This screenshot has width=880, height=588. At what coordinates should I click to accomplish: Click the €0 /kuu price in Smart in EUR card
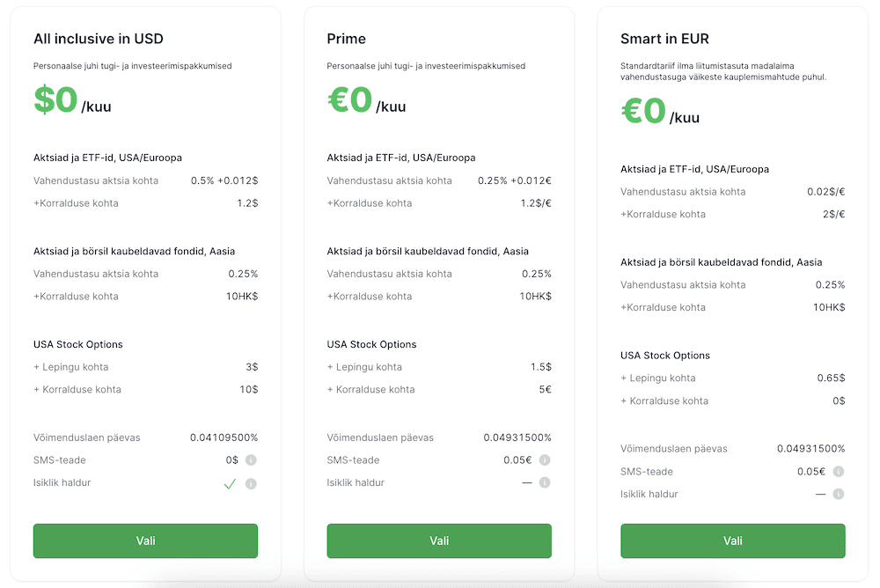tap(660, 112)
